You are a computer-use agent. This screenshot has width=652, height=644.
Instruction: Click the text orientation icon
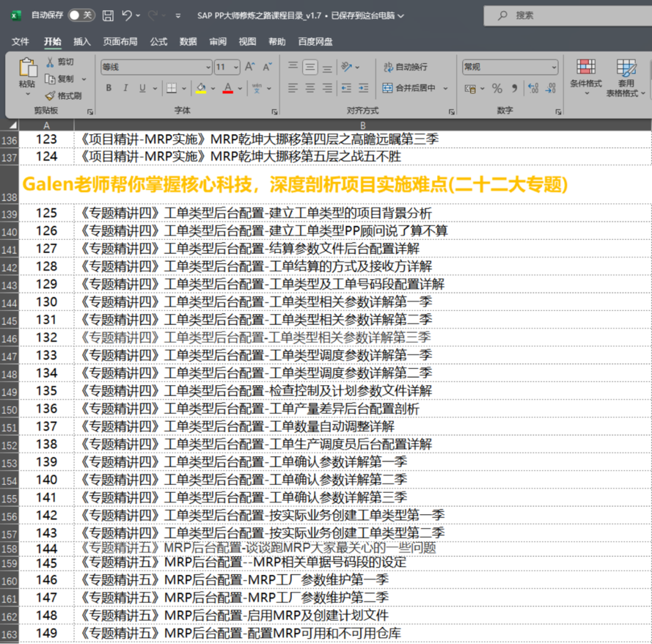pos(346,67)
